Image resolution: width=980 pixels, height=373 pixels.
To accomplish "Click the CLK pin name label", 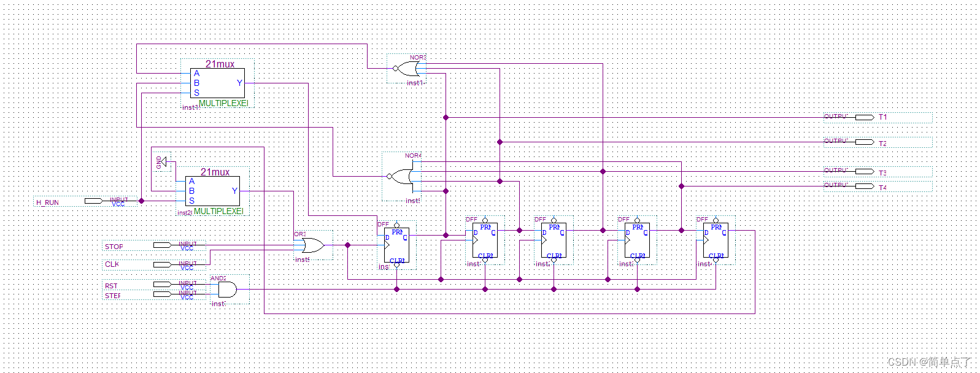I will 112,264.
